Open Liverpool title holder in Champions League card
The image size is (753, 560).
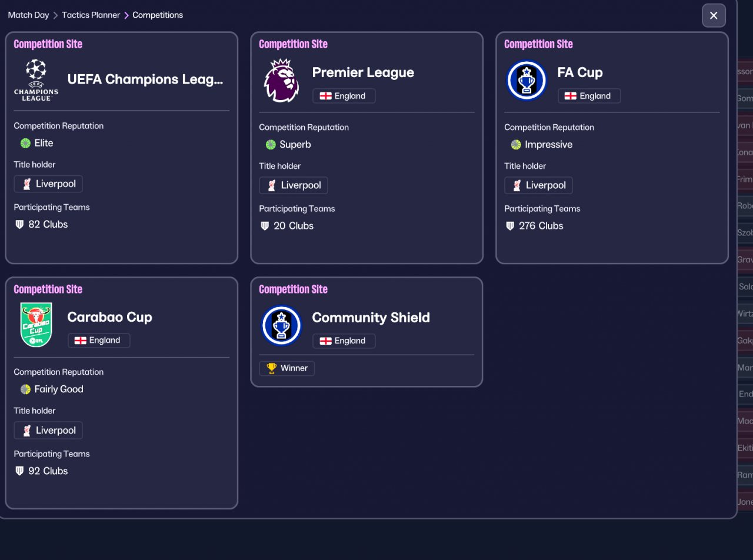coord(48,184)
